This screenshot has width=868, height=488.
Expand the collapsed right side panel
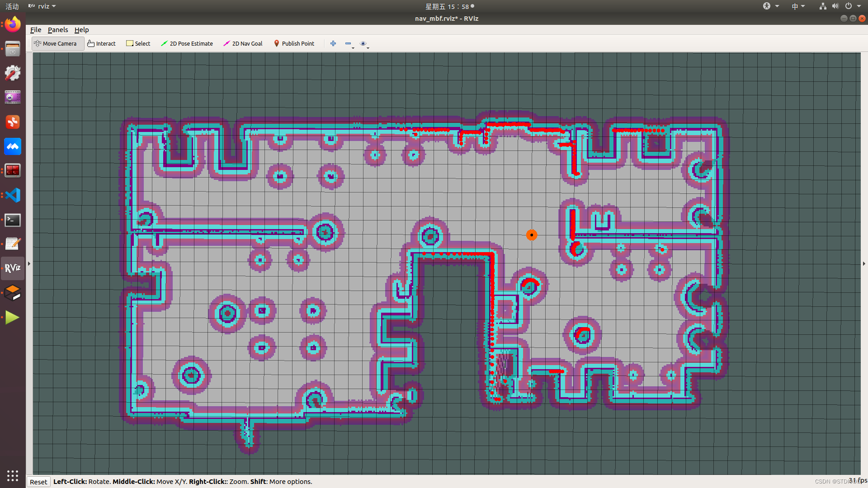click(x=864, y=263)
